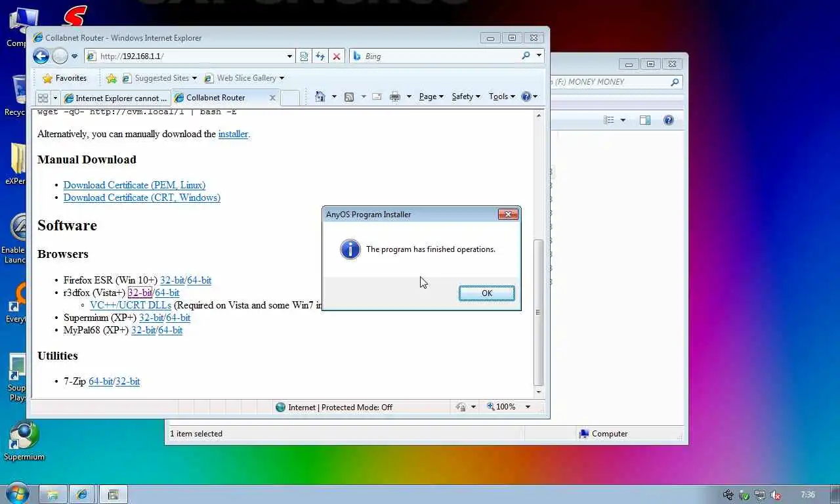The height and width of the screenshot is (504, 840).
Task: Click the Home icon in command bar
Action: coord(320,96)
